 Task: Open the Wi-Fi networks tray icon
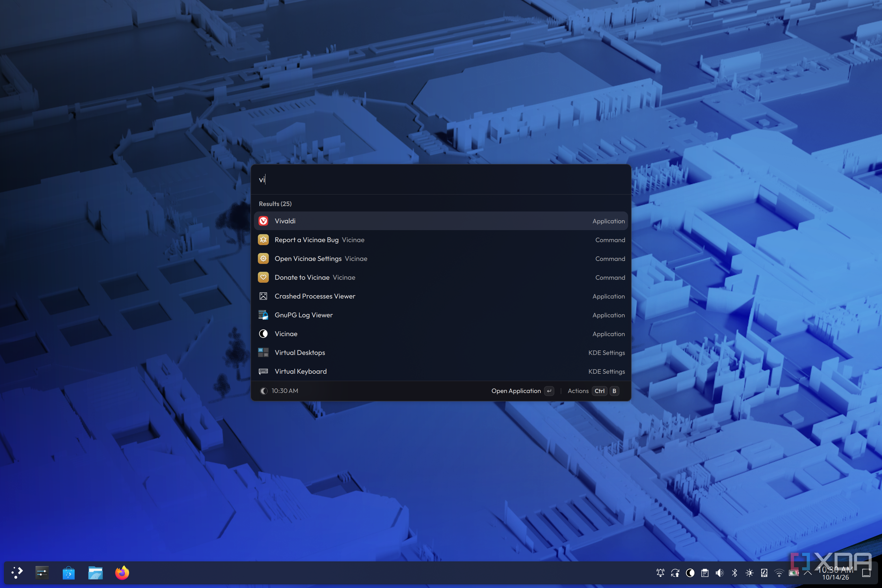[x=779, y=573]
